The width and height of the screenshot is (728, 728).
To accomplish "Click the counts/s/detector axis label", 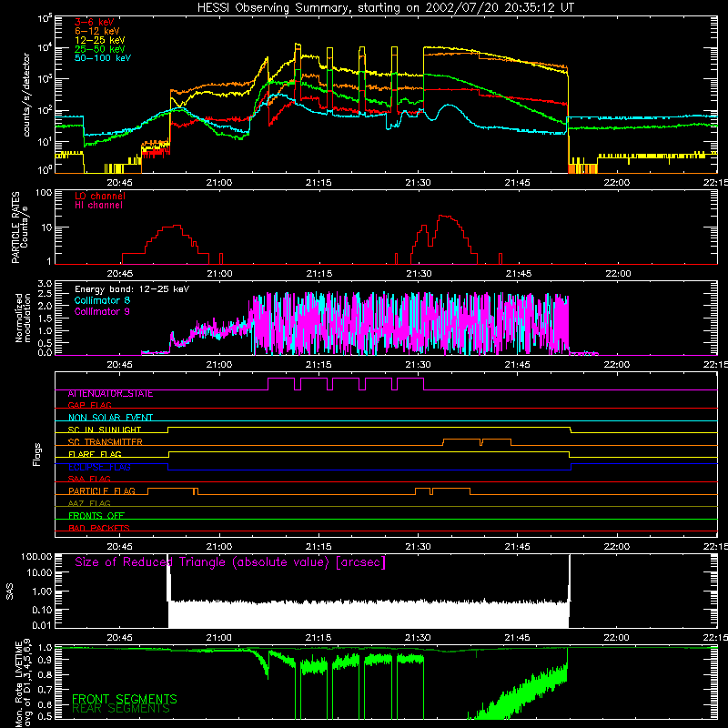I will click(x=26, y=95).
